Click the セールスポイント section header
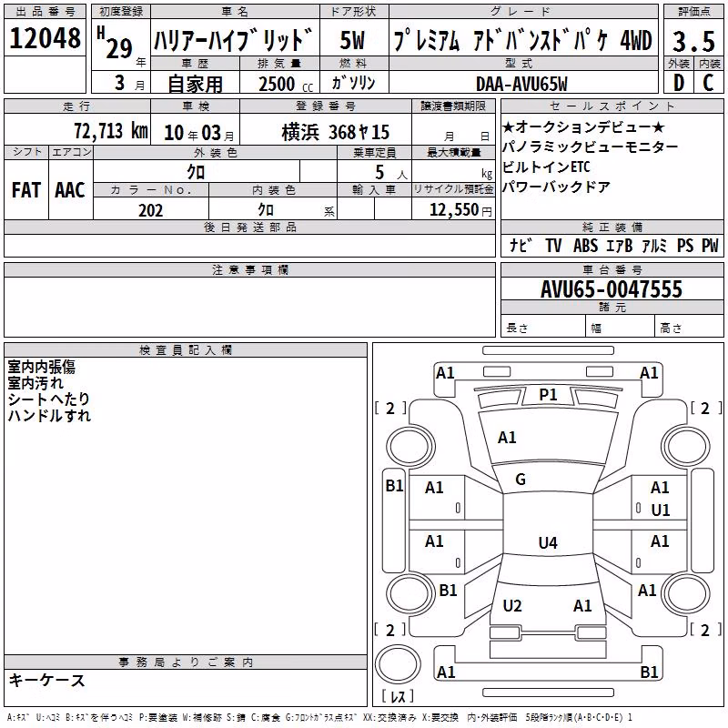The image size is (728, 728). click(612, 106)
